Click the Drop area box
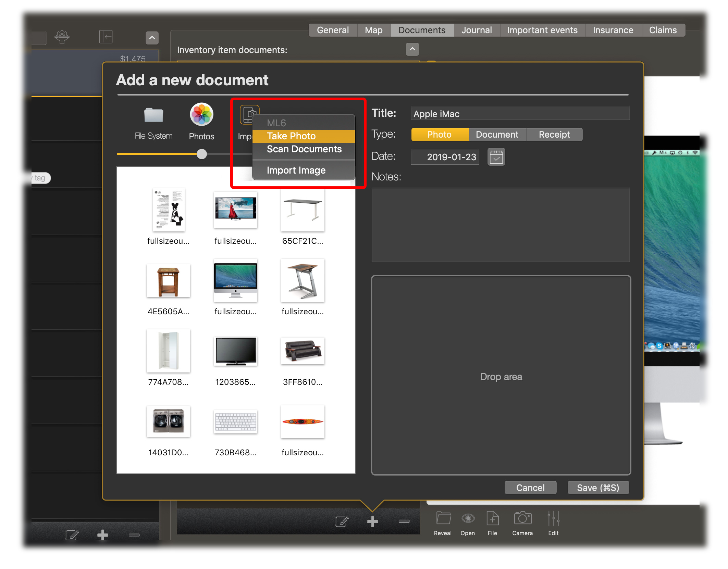Image resolution: width=728 pixels, height=569 pixels. (501, 376)
